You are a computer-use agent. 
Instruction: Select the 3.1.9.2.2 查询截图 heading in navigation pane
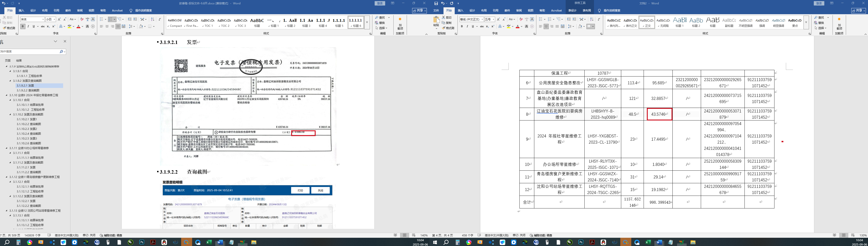coord(28,90)
